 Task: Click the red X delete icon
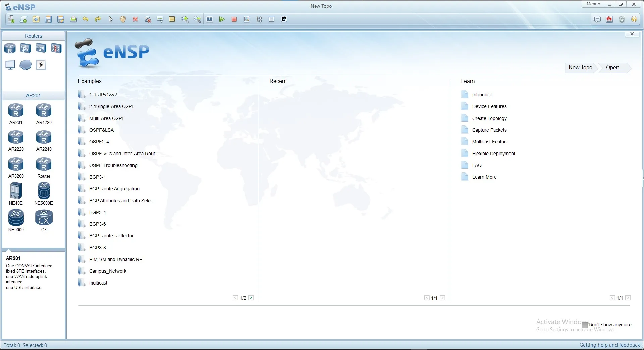[x=135, y=19]
